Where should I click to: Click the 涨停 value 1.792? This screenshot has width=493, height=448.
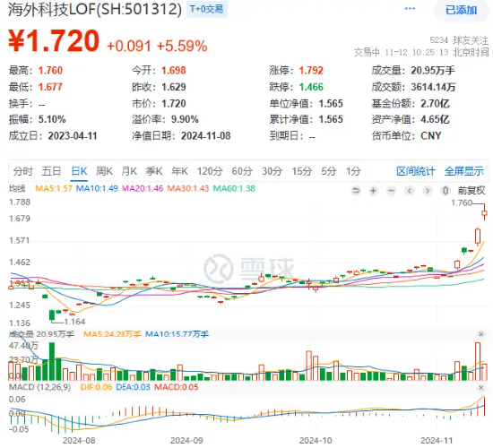point(311,71)
